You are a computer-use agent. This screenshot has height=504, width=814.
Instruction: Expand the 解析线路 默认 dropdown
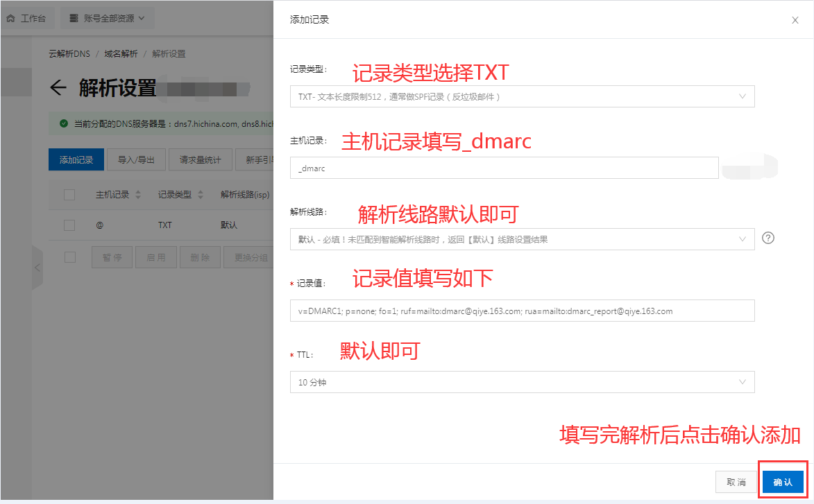pyautogui.click(x=522, y=239)
